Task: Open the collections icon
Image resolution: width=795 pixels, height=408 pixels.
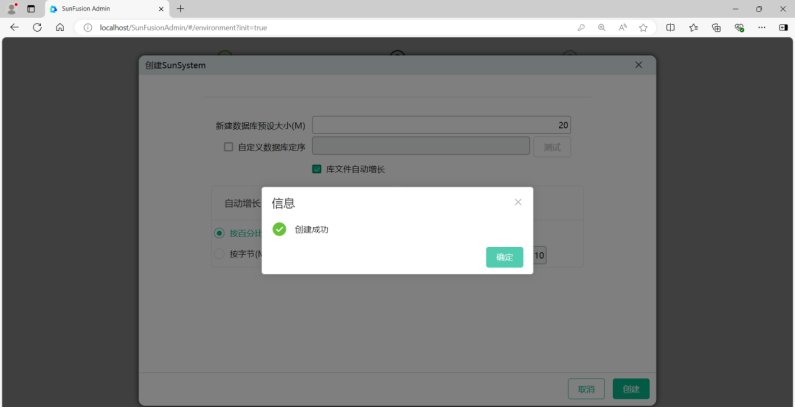Action: (x=716, y=28)
